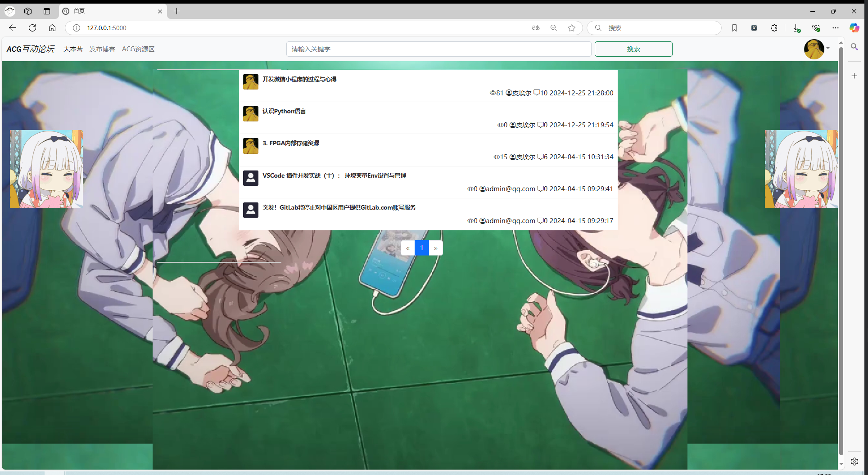Open the 发布博客 nav item
The image size is (868, 475).
[x=102, y=49]
